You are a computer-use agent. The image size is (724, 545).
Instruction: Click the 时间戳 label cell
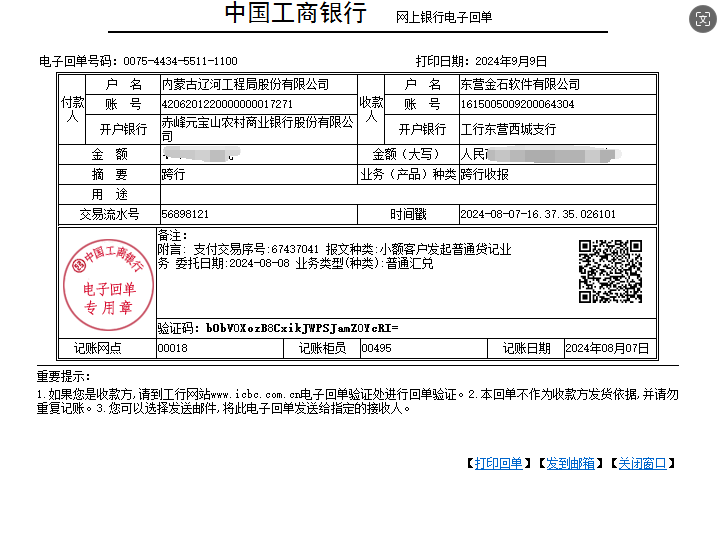(x=408, y=214)
